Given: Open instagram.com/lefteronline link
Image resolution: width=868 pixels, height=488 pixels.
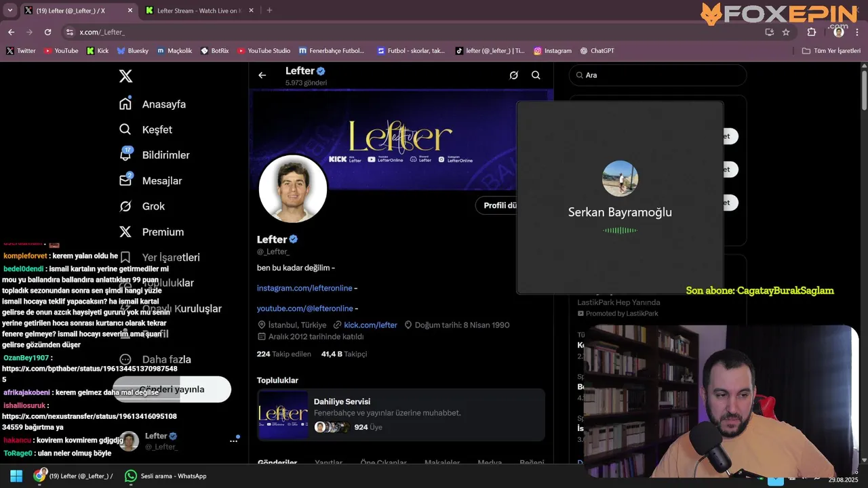Looking at the screenshot, I should [x=305, y=288].
